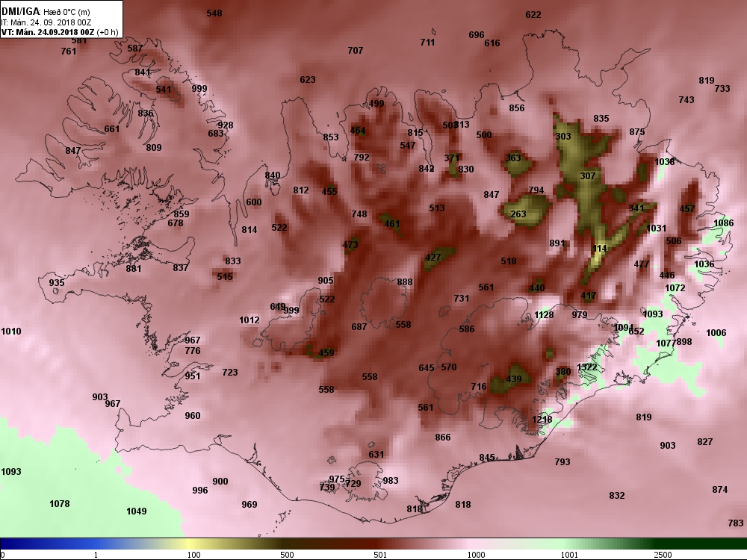Choose the value '794'
The height and width of the screenshot is (560, 747).
pos(536,190)
